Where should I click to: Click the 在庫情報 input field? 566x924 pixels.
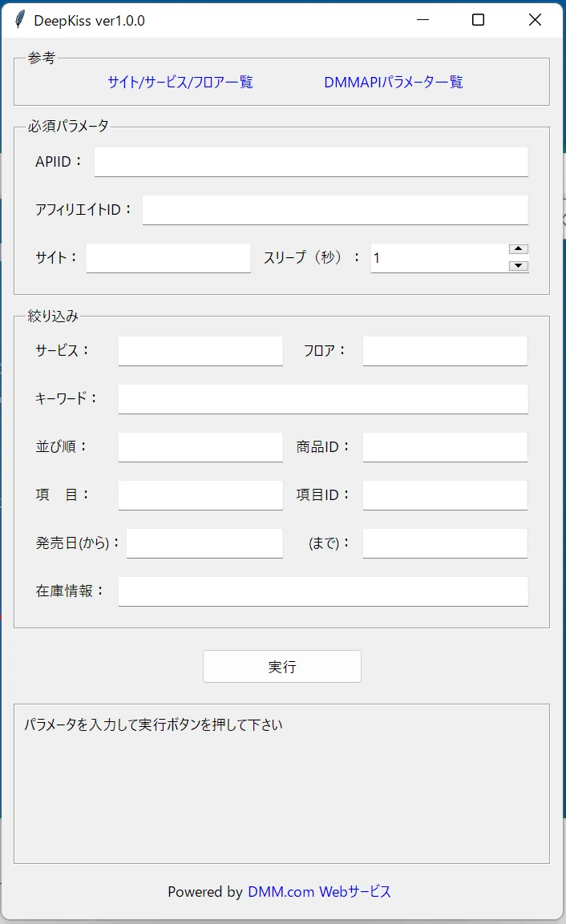[x=323, y=591]
